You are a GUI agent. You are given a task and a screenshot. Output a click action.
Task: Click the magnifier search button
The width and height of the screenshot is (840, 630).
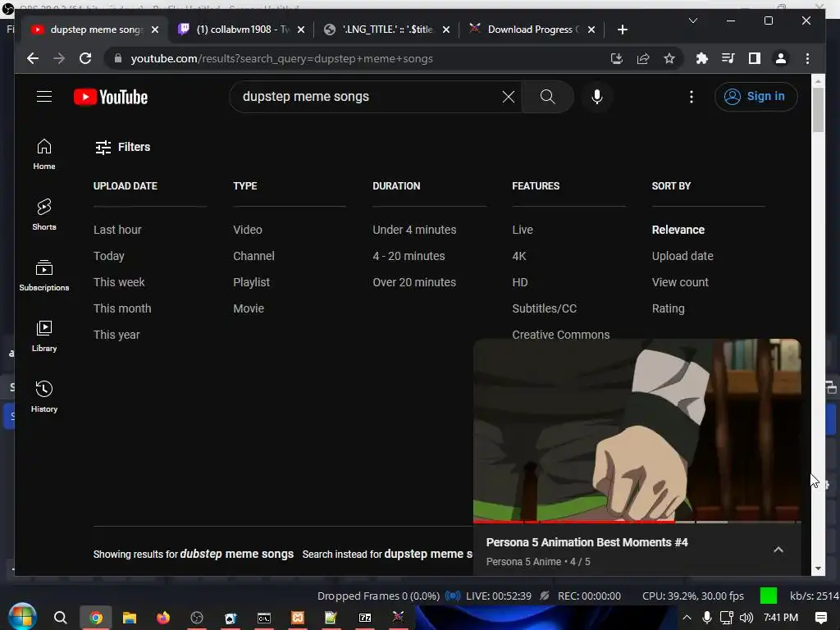pos(547,97)
